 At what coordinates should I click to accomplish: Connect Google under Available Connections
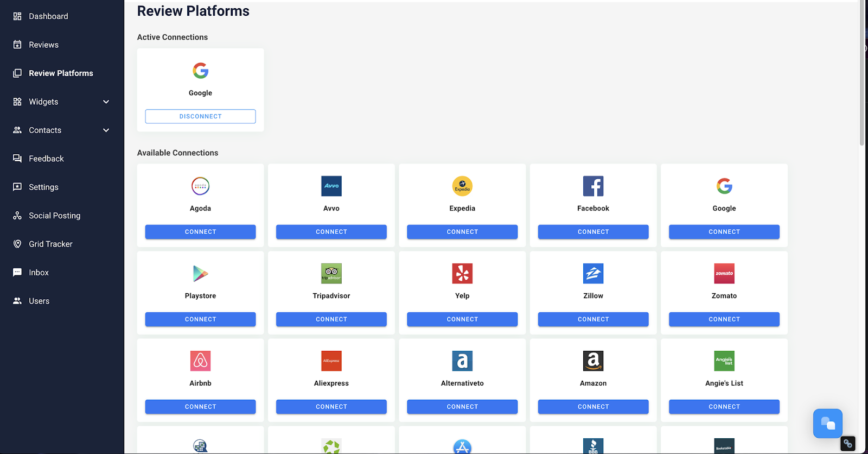point(724,232)
